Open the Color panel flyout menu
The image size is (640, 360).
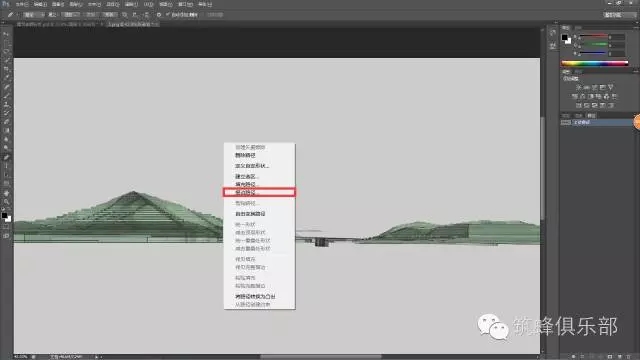coord(635,28)
